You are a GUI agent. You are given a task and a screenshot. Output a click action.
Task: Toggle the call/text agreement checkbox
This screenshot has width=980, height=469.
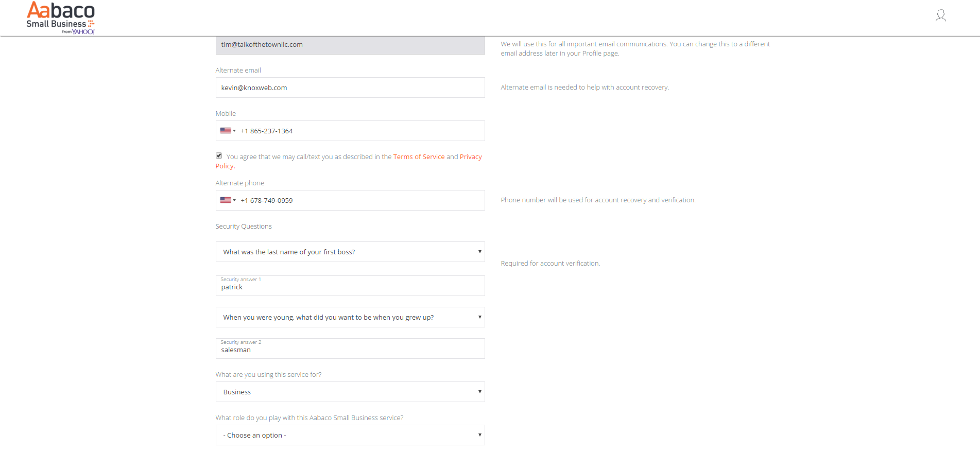point(219,155)
